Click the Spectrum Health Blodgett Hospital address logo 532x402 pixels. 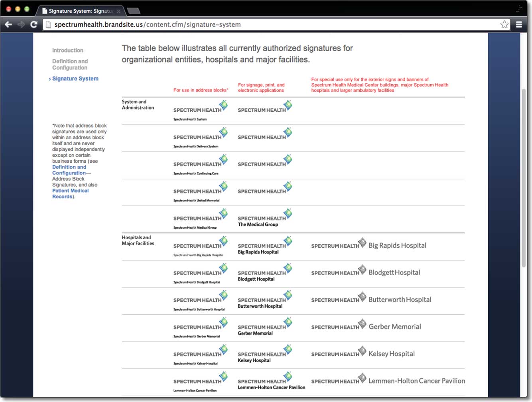(201, 274)
